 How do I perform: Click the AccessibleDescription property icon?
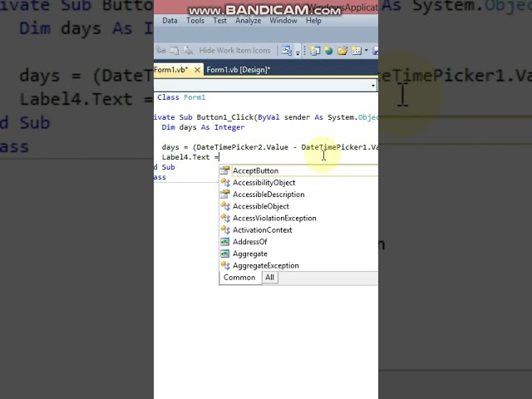(225, 194)
